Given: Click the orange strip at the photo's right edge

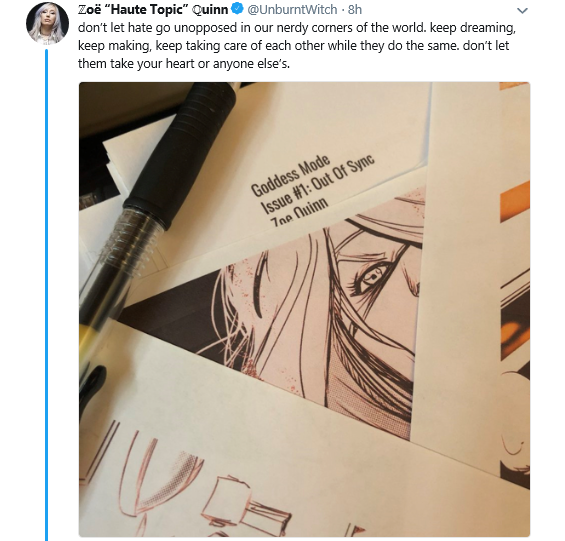Looking at the screenshot, I should 515,202.
